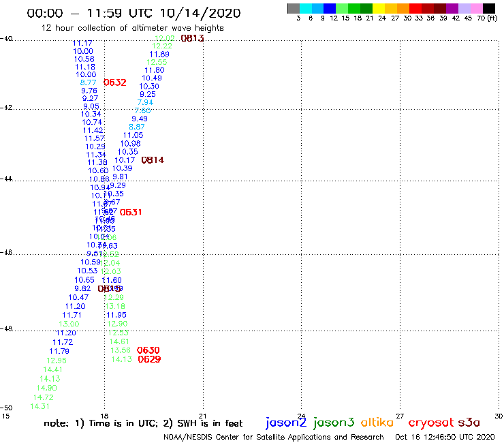The image size is (504, 443).
Task: Select the cyan swatch in the wave height legend
Action: click(306, 8)
